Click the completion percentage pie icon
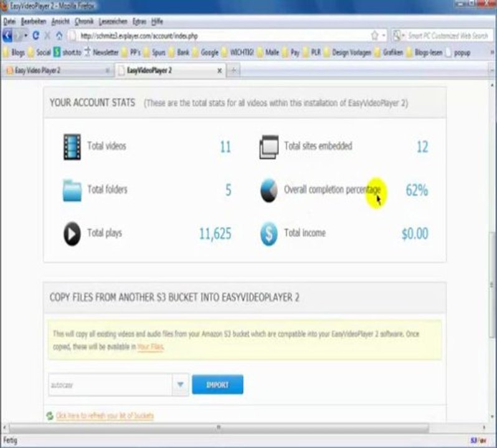497x448 pixels. click(269, 190)
